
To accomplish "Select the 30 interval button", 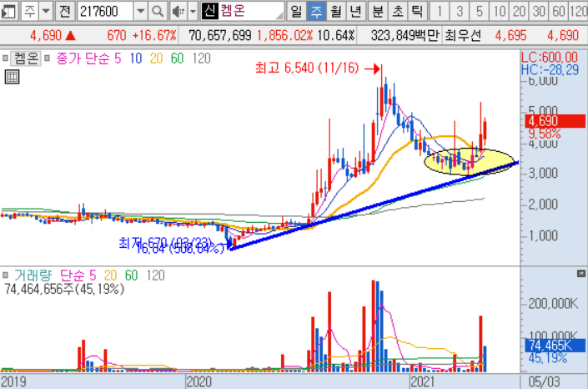I will point(539,11).
